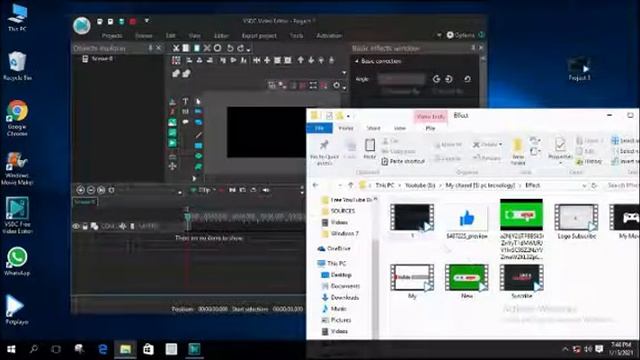Open the Tools menu in VSDC

click(x=296, y=36)
